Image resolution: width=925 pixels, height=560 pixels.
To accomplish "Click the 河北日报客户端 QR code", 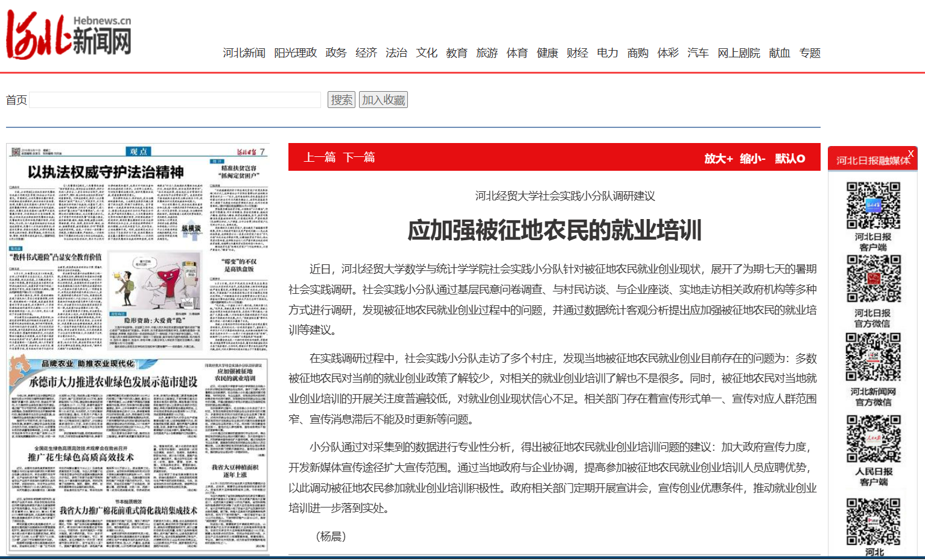I will click(x=873, y=205).
